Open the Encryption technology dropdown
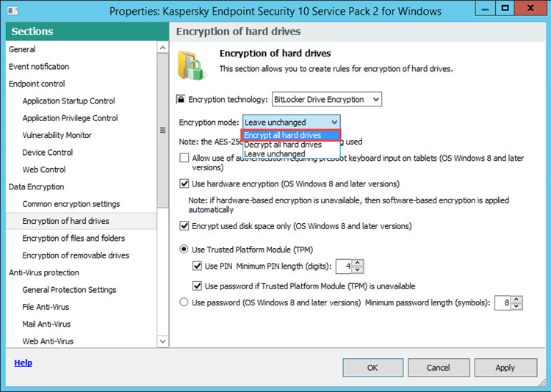The height and width of the screenshot is (392, 551). point(327,99)
